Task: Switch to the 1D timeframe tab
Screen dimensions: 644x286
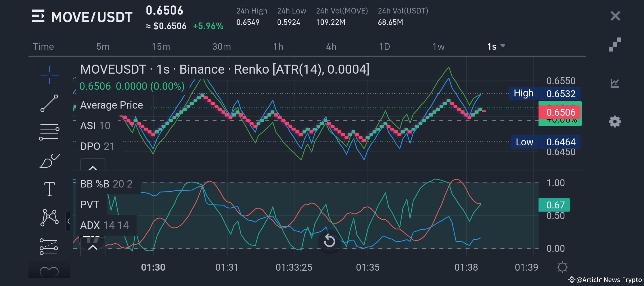Action: pos(385,46)
